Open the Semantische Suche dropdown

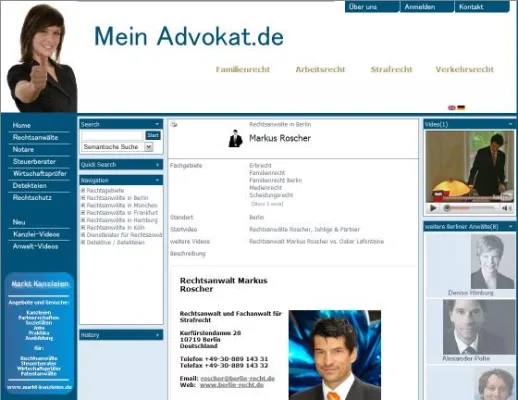(149, 147)
